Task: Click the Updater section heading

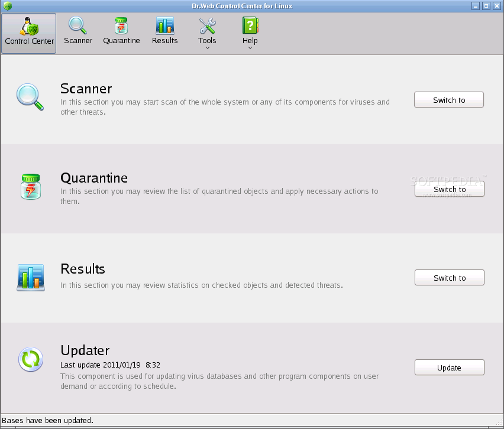Action: coord(85,350)
